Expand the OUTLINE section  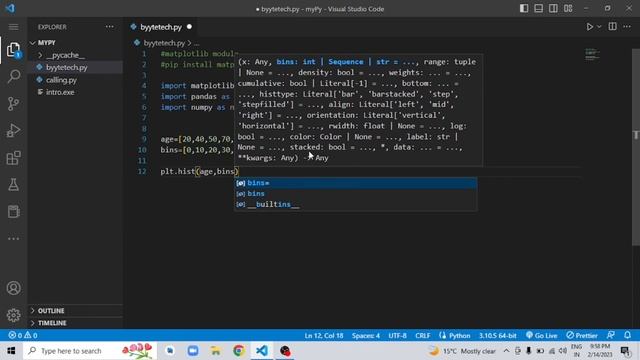pos(75,311)
